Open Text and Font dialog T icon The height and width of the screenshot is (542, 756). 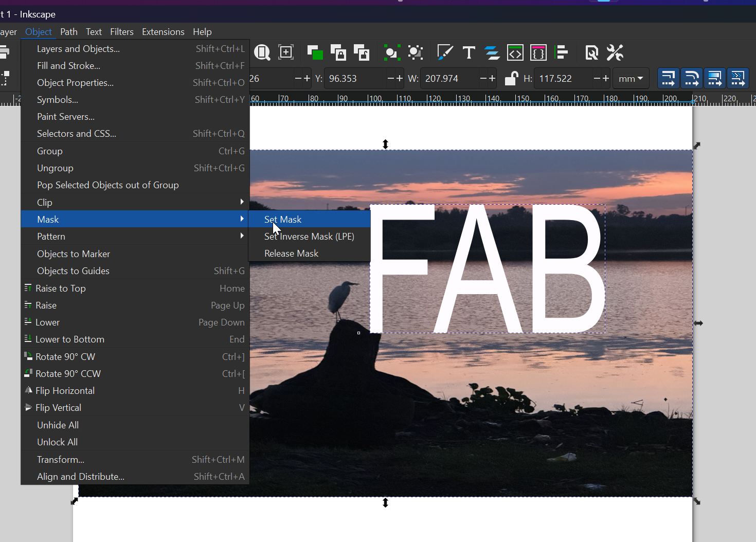pyautogui.click(x=469, y=52)
